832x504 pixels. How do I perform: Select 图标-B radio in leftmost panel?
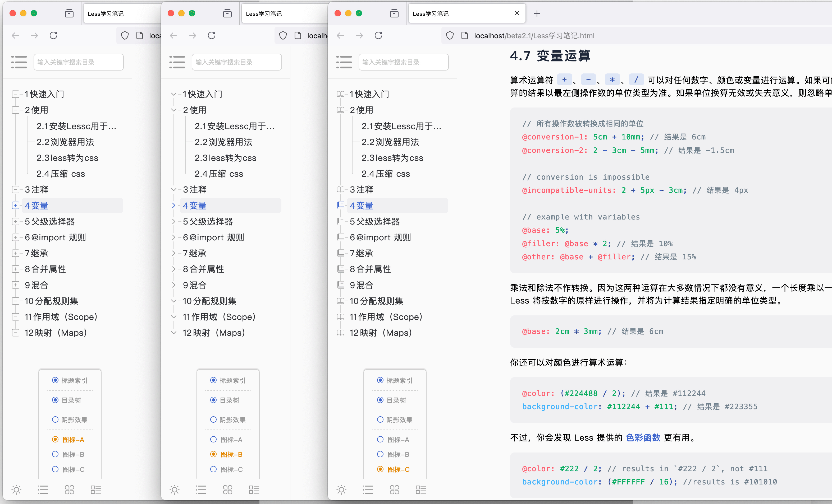[55, 454]
